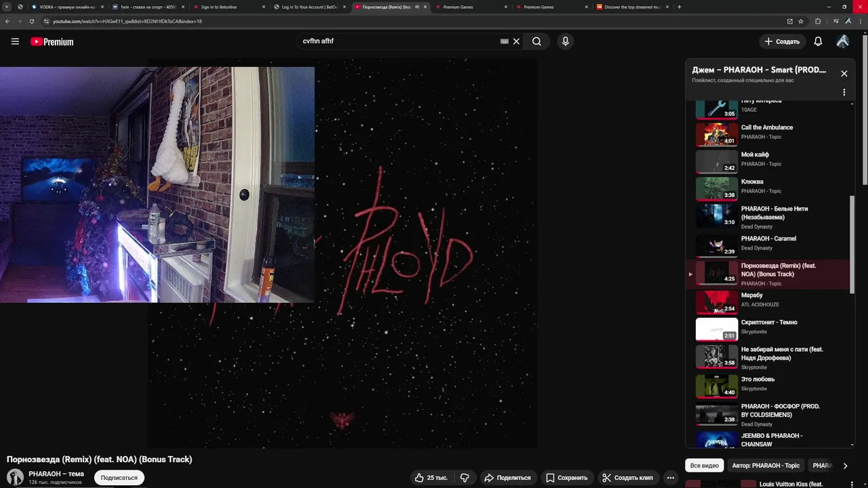Play PHARAOH - Белые Нити playlist item
This screenshot has height=488, width=868.
(x=768, y=217)
